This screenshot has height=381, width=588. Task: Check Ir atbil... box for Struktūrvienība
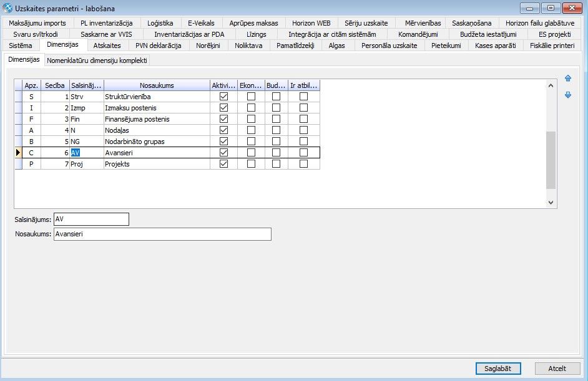304,96
